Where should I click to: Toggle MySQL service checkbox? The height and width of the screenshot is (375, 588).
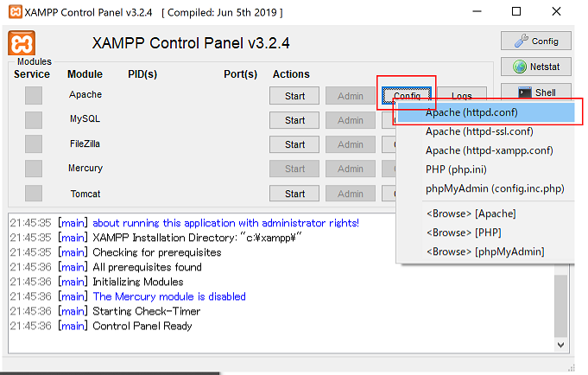(x=34, y=120)
